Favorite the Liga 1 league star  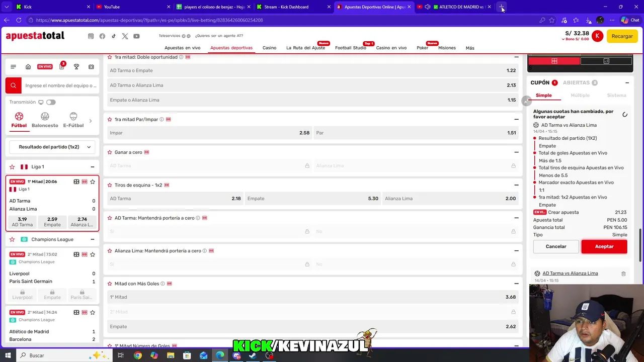[12, 166]
